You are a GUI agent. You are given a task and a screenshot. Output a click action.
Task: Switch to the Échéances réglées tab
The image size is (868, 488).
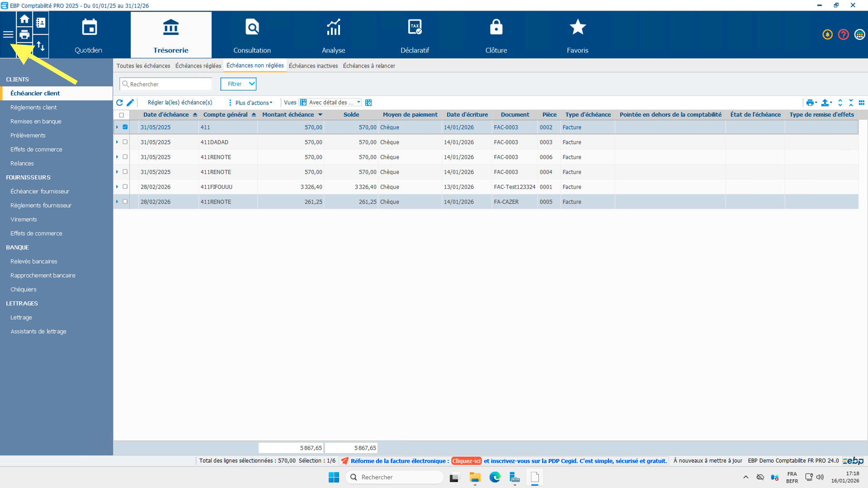point(198,66)
